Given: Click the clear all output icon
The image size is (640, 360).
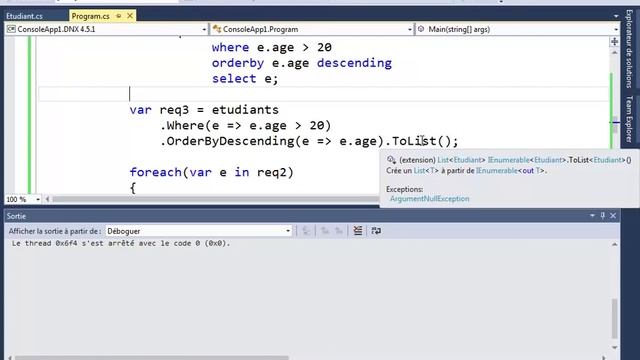Looking at the screenshot, I should point(358,231).
